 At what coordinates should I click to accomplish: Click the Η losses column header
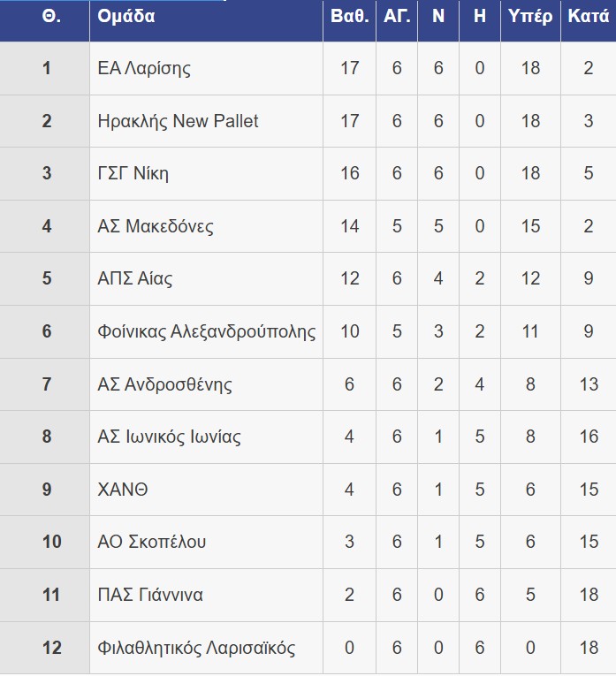point(480,17)
